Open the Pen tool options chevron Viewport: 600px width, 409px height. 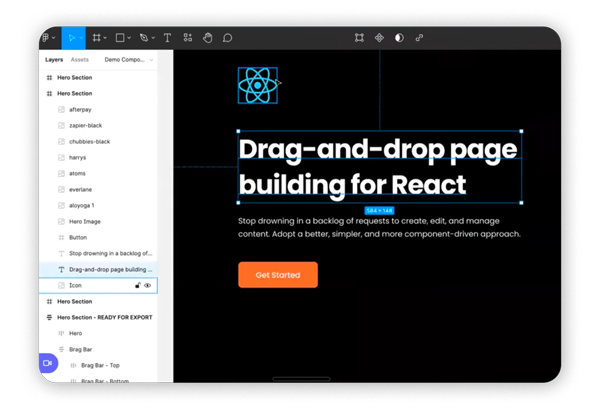pos(153,38)
